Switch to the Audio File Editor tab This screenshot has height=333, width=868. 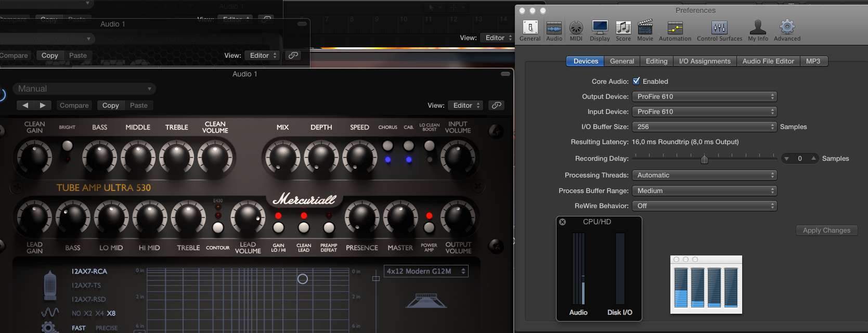coord(768,61)
